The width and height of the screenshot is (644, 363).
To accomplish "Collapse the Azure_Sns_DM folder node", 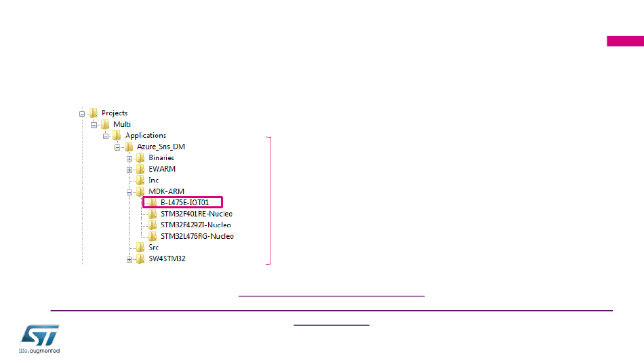I will coord(117,147).
